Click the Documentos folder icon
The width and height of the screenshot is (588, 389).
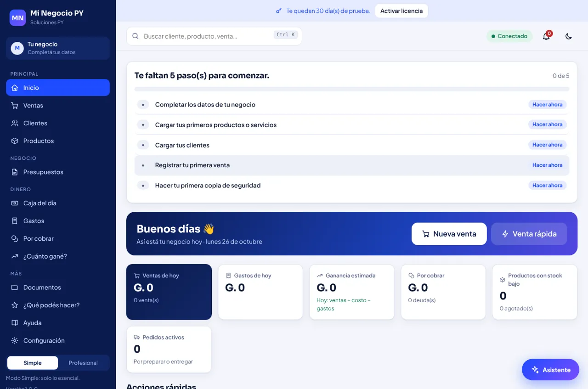[x=15, y=288]
